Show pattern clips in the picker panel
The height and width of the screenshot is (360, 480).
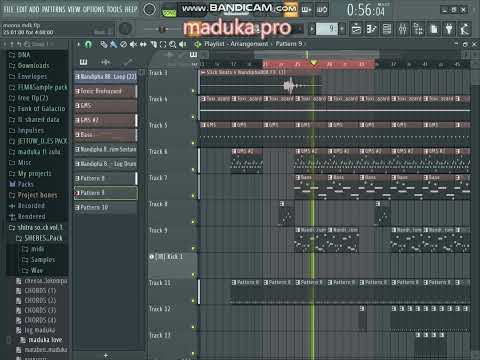(83, 62)
